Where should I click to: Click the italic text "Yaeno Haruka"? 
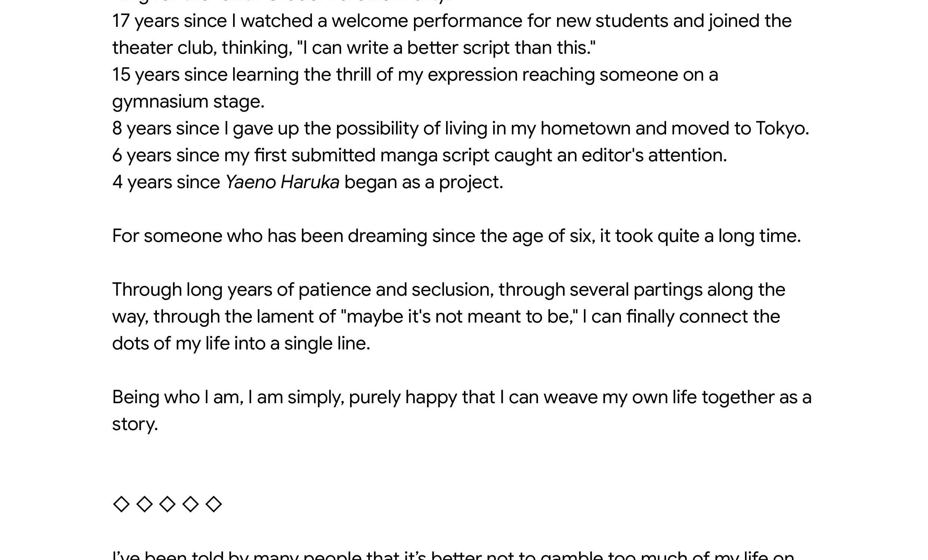pos(282,182)
